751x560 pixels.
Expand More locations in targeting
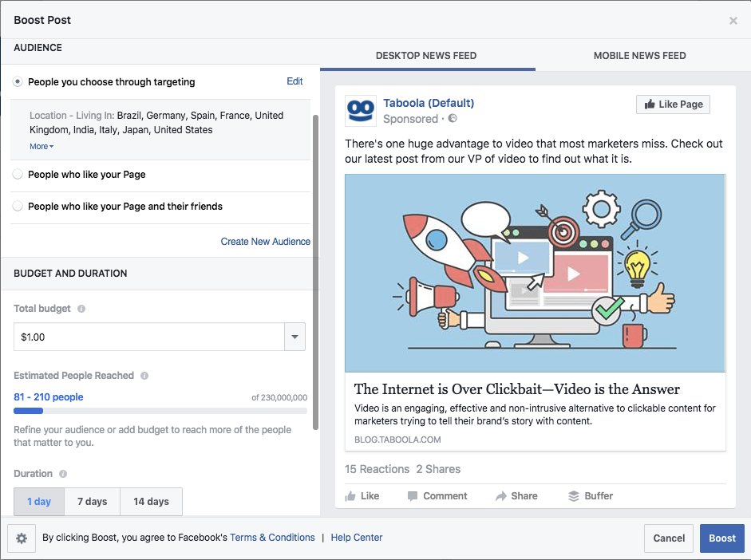pyautogui.click(x=42, y=147)
